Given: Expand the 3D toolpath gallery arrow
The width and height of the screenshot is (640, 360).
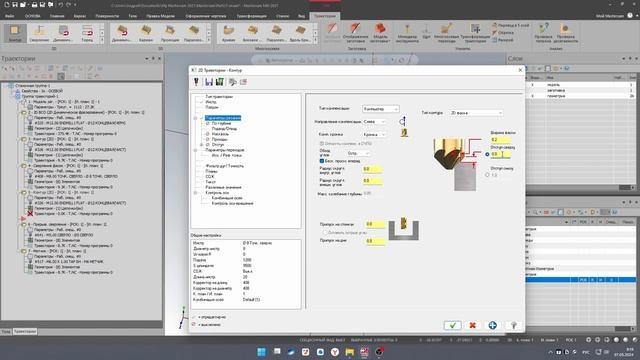Looking at the screenshot, I should point(209,40).
